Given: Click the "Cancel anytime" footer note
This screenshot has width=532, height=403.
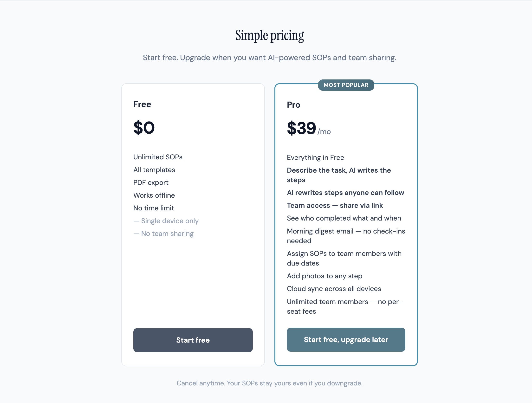Looking at the screenshot, I should point(269,383).
